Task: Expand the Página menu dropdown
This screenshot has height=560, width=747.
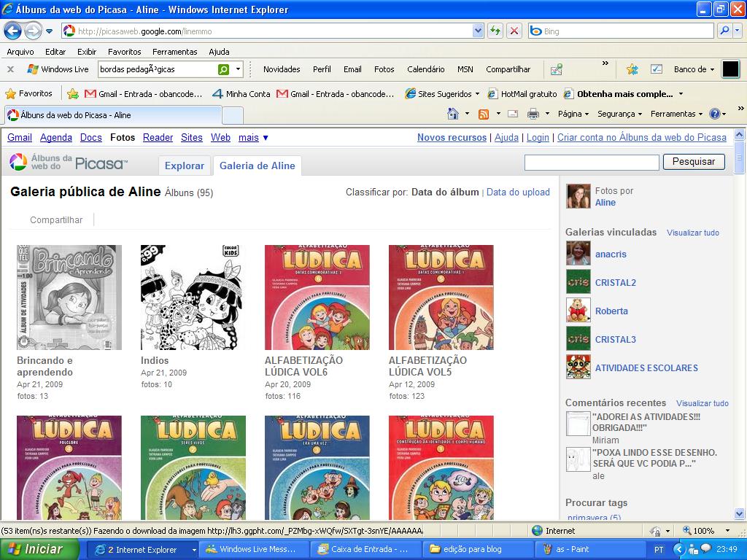Action: 573,114
